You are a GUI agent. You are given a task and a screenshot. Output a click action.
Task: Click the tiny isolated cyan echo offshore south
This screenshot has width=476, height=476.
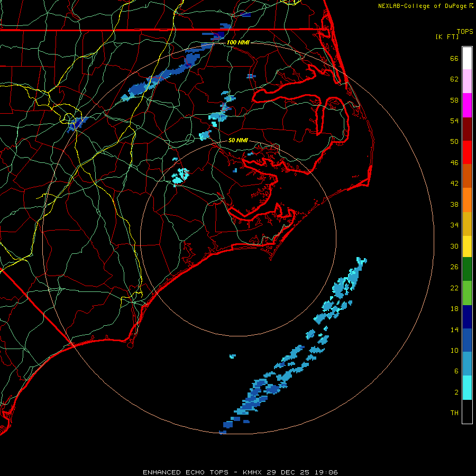tap(233, 356)
